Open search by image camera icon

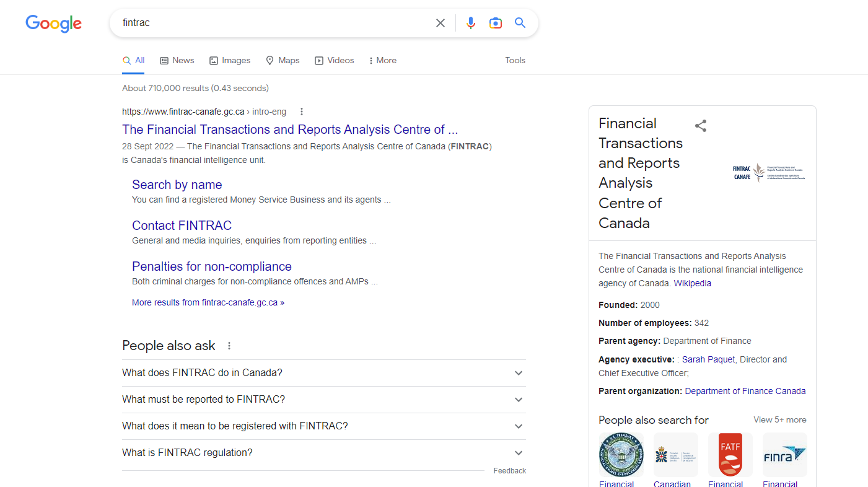pos(495,23)
